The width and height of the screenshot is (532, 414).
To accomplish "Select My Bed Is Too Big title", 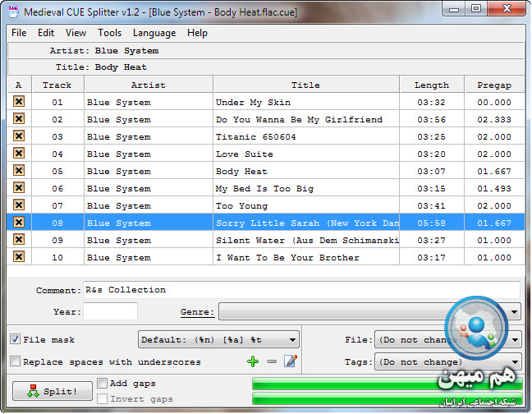I will (x=306, y=188).
